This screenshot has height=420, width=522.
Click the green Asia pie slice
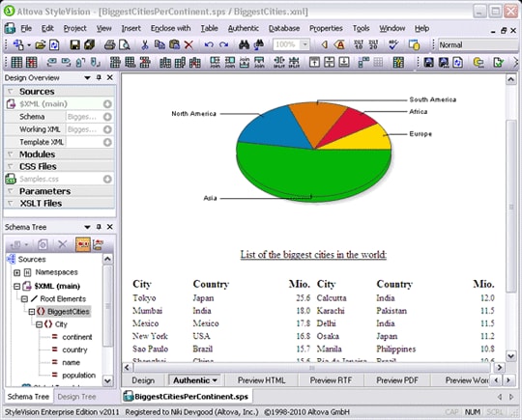[x=313, y=173]
